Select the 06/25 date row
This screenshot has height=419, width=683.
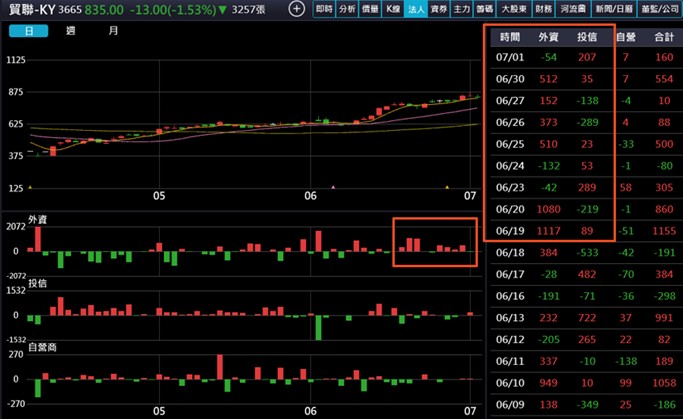586,144
